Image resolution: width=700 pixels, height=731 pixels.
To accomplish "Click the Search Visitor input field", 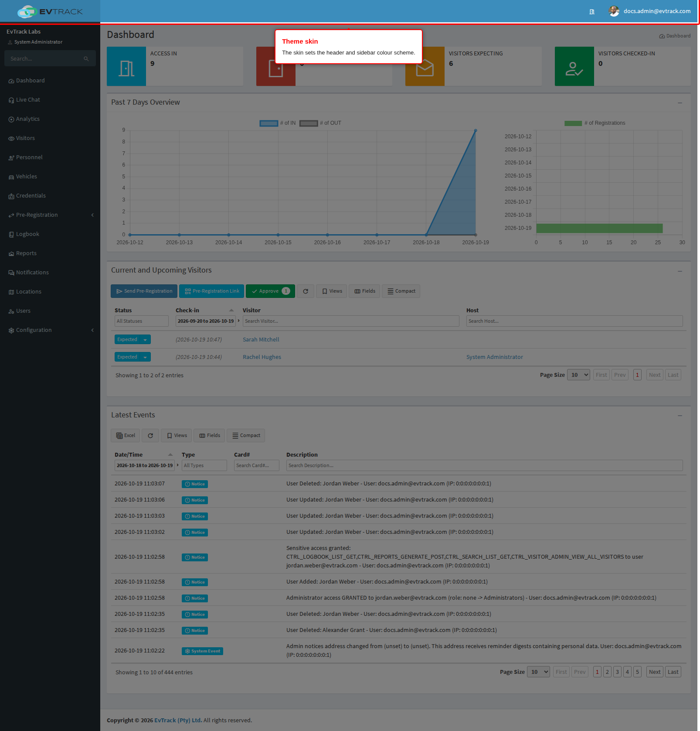I will [351, 321].
